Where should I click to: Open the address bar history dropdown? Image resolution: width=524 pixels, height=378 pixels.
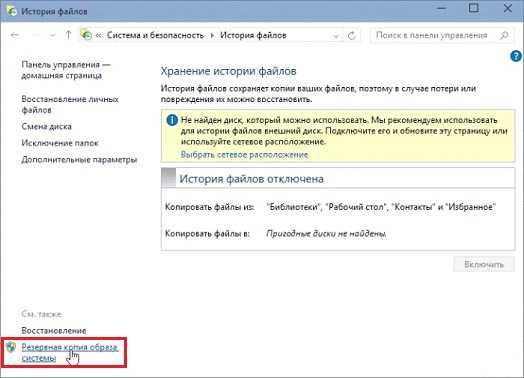(336, 36)
